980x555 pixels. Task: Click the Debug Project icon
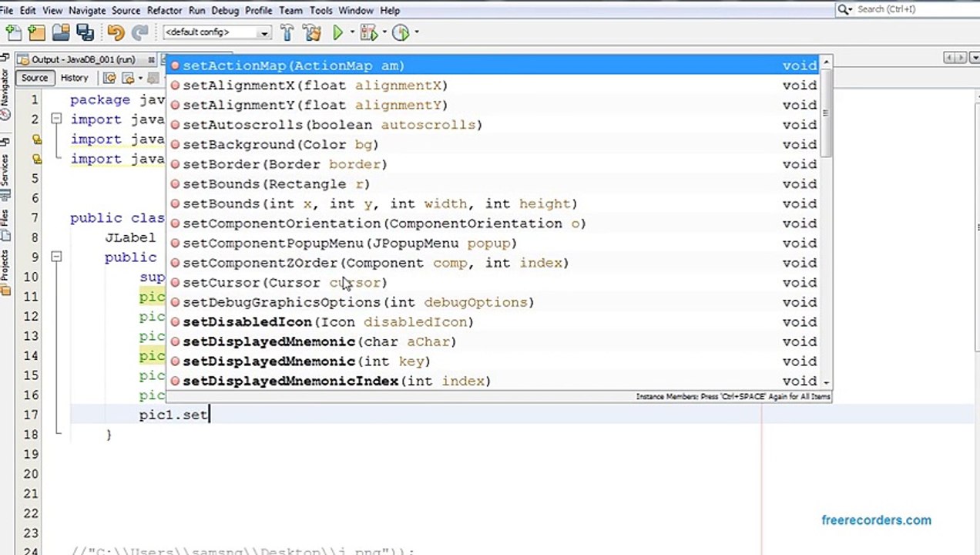[368, 32]
